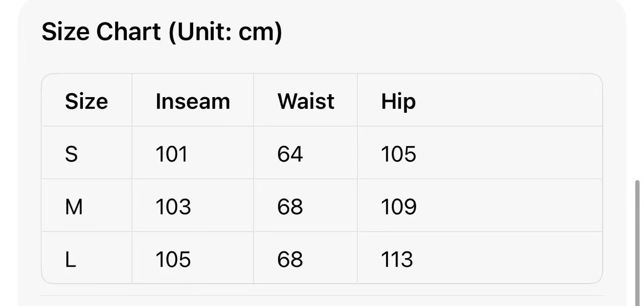Click waist value 64 for size S
Screen dimensions: 644x306
point(290,154)
